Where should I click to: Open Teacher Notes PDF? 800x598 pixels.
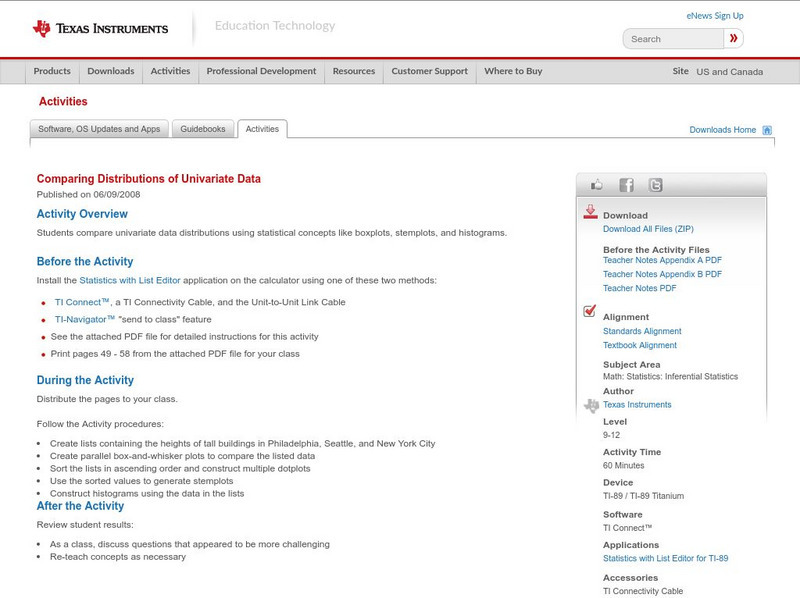click(639, 288)
